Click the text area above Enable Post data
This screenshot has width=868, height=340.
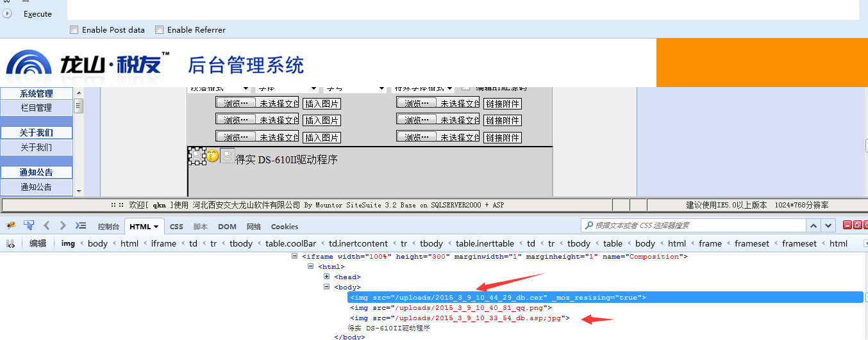pyautogui.click(x=463, y=9)
